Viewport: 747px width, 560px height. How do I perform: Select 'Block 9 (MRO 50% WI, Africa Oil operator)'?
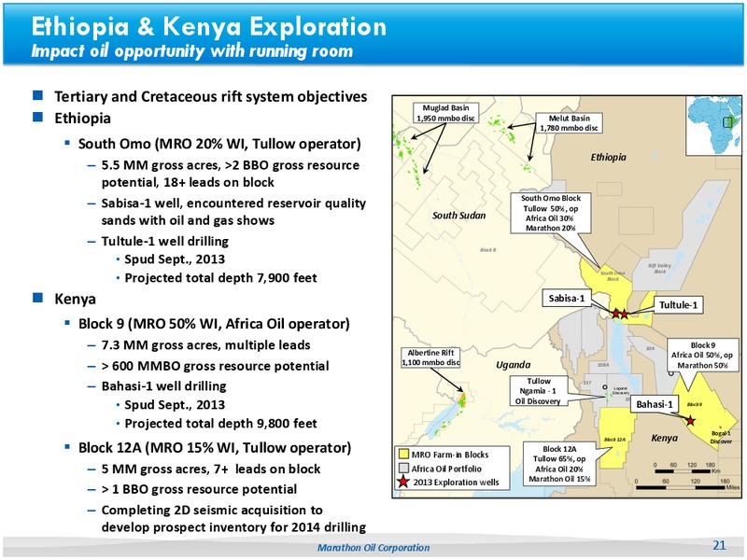(x=214, y=324)
